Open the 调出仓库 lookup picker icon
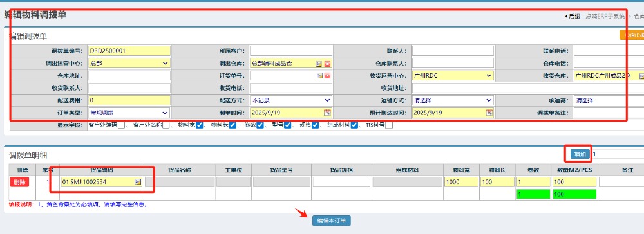 tap(319, 64)
